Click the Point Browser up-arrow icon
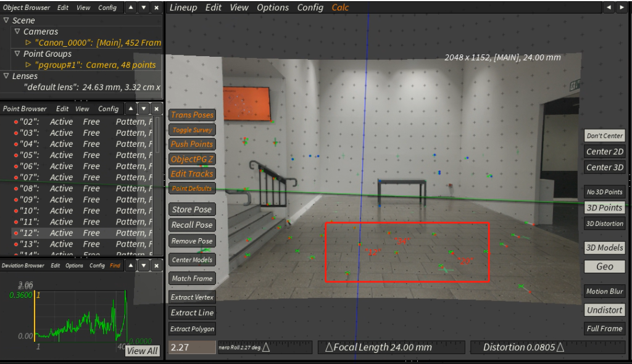Image resolution: width=632 pixels, height=364 pixels. pos(131,109)
